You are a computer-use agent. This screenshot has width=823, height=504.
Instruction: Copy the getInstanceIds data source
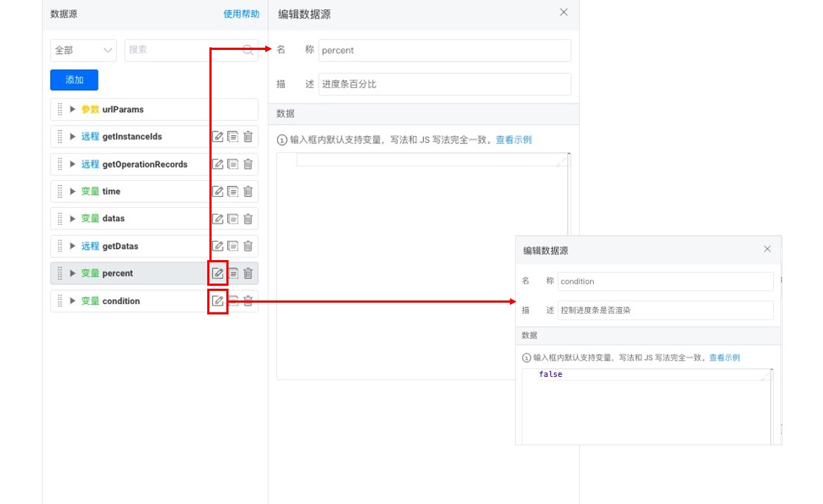pos(232,137)
